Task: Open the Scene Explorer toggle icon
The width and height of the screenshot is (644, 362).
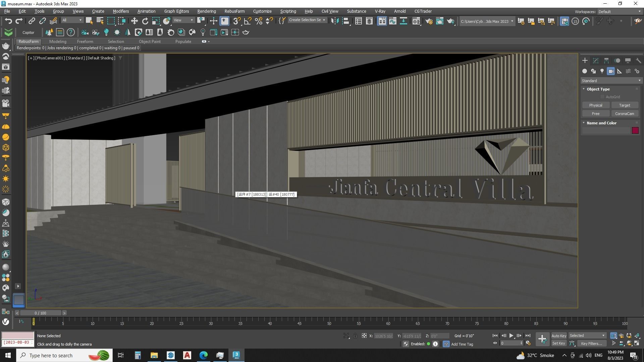Action: point(358,21)
